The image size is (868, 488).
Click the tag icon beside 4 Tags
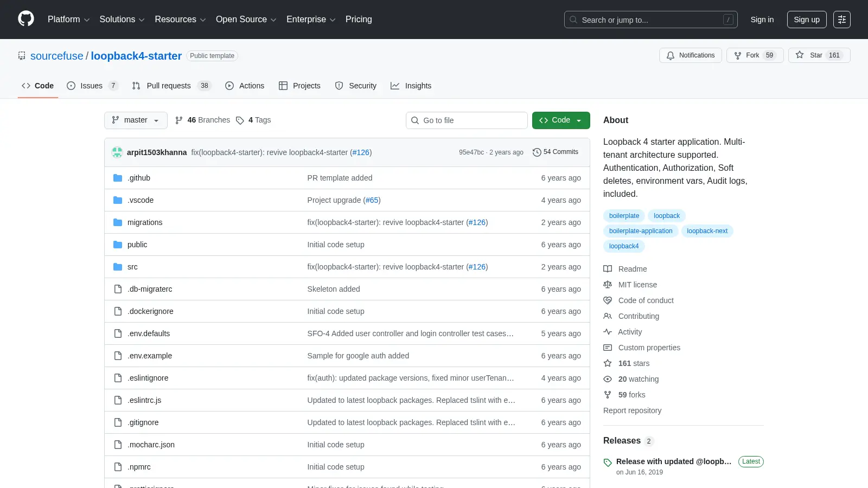[240, 120]
